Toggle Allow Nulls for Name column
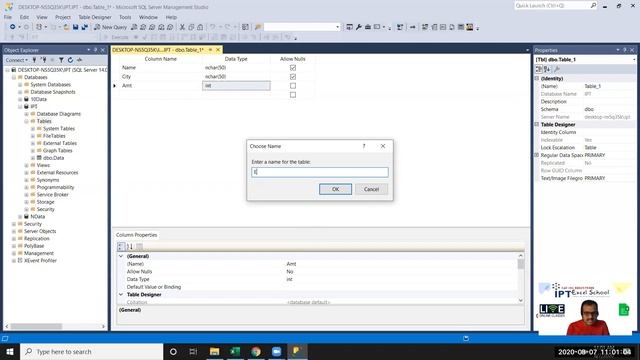 tap(293, 68)
